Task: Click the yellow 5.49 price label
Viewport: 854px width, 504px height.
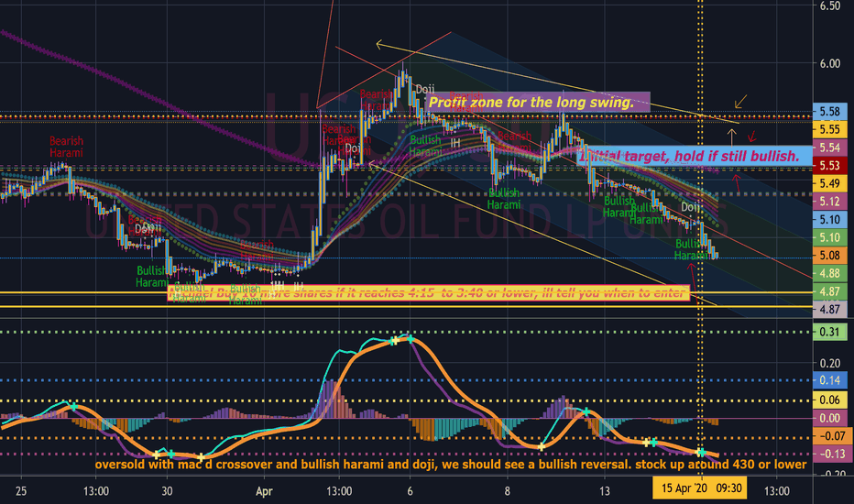Action: click(829, 183)
